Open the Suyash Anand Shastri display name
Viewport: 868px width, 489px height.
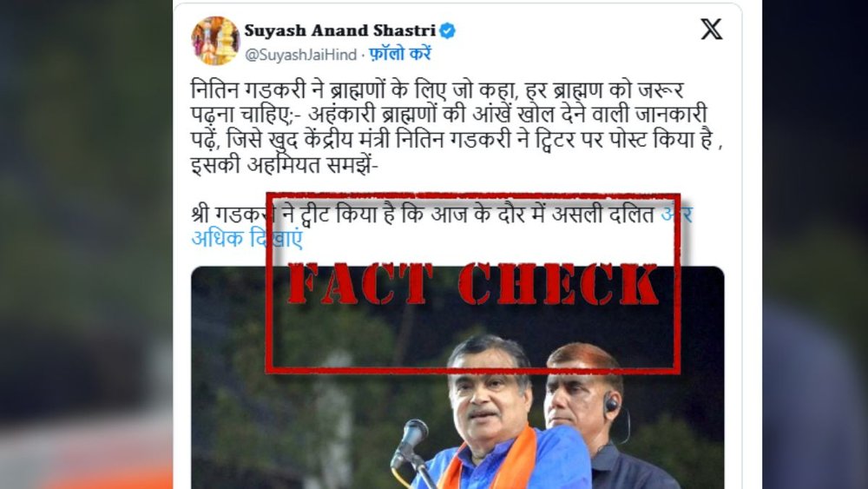(x=340, y=30)
